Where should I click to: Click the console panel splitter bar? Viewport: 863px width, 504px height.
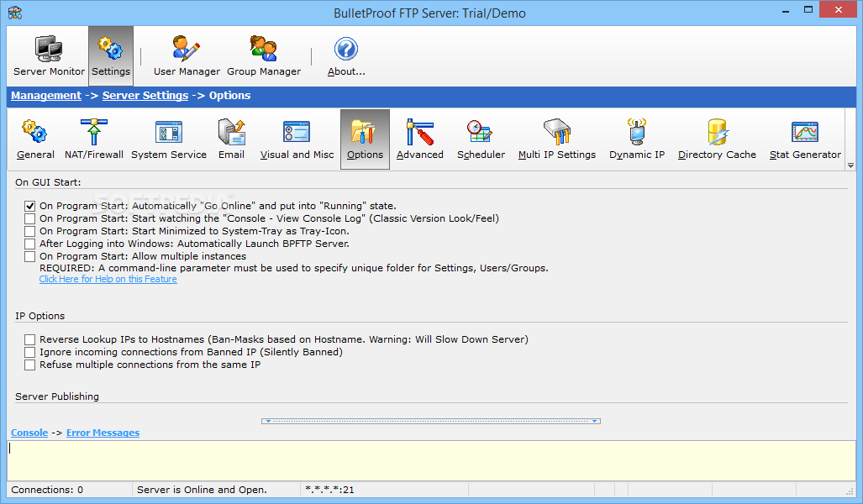pyautogui.click(x=431, y=421)
